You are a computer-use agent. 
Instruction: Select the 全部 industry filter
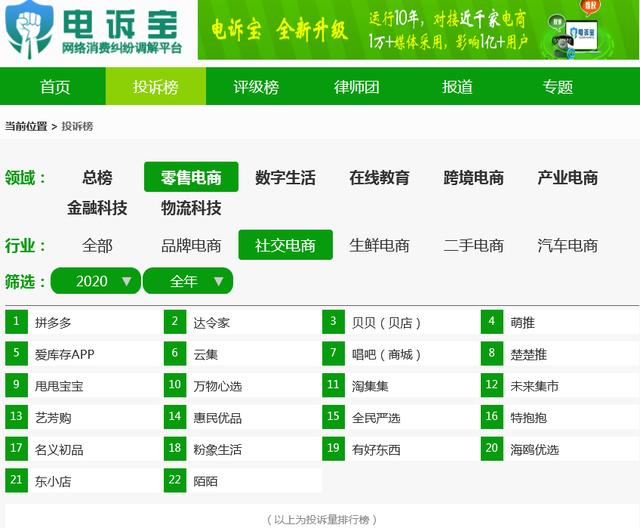coord(97,245)
